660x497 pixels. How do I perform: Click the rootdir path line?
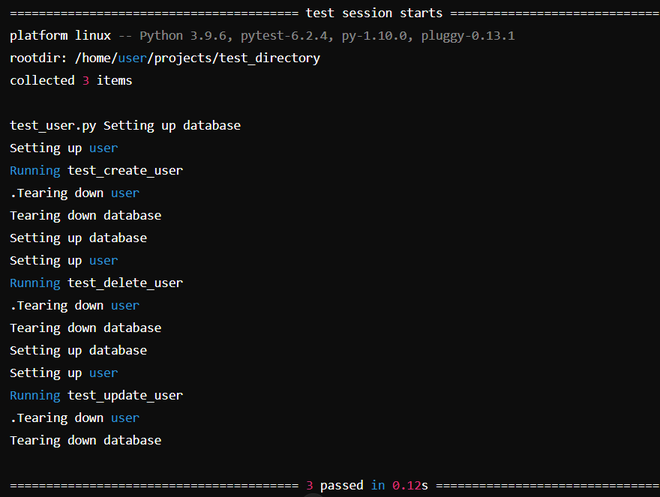(165, 58)
